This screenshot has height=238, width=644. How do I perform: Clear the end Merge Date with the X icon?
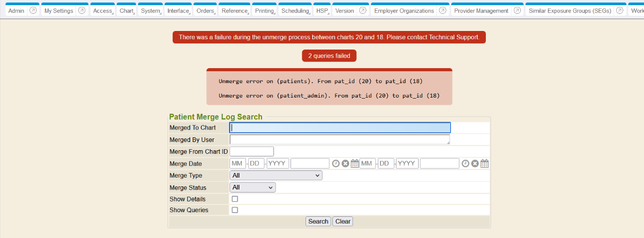475,164
